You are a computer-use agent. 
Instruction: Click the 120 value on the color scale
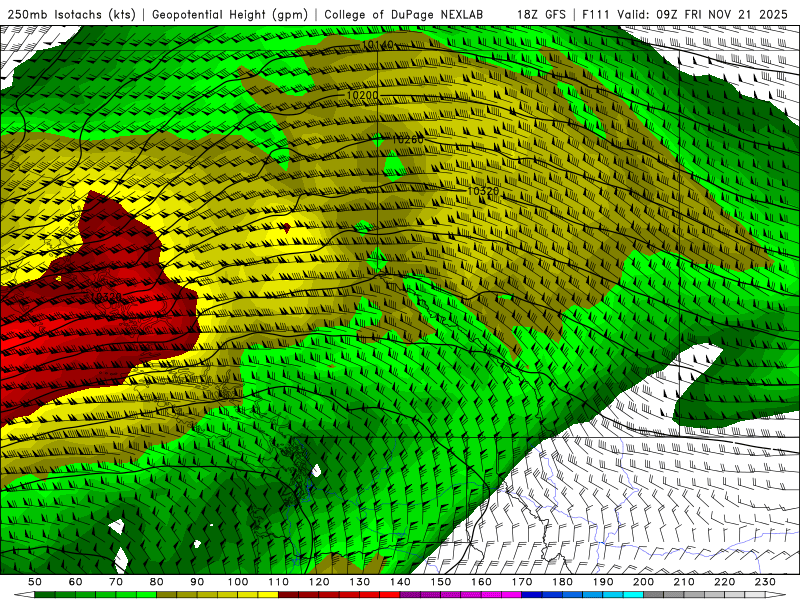(x=319, y=582)
